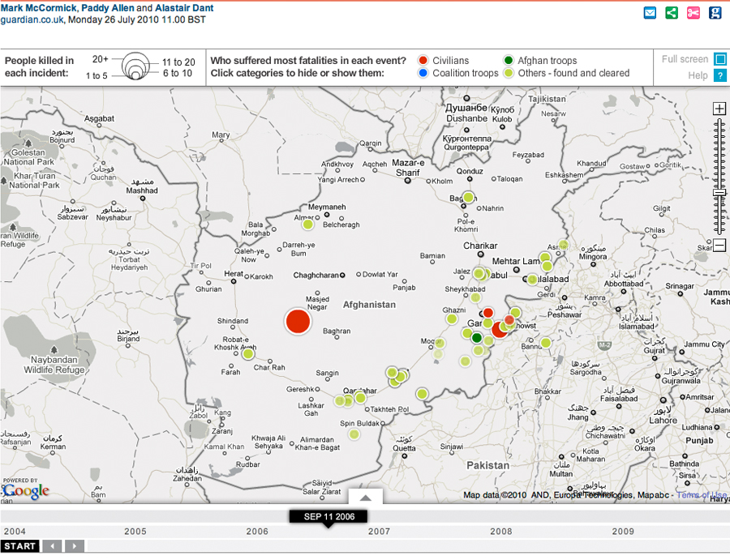The width and height of the screenshot is (730, 560).
Task: Click the large red civilian incident circle
Action: 298,321
